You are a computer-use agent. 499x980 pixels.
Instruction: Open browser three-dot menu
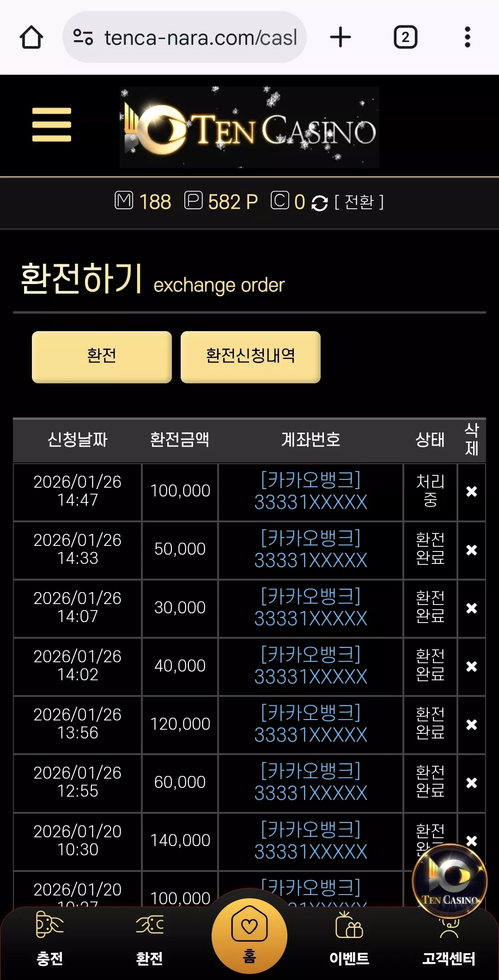[x=467, y=37]
